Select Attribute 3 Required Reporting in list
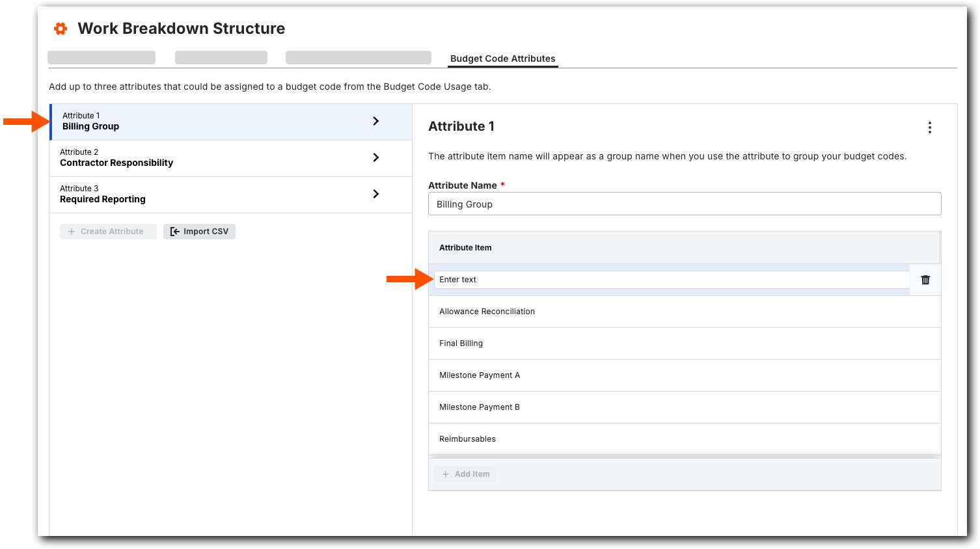Image resolution: width=980 pixels, height=549 pixels. [195, 194]
